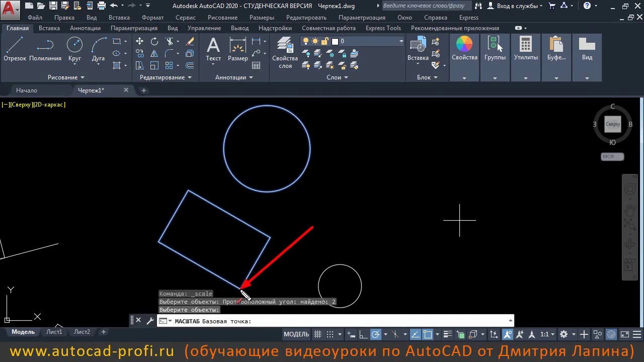Expand the Аннотации panel
Screen dimensions: 644x362
tap(234, 77)
